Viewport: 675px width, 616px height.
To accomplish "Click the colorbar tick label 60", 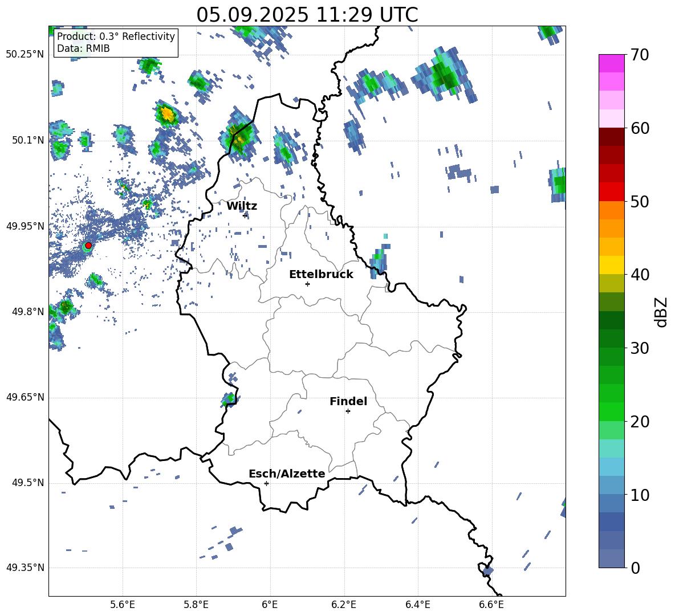I will click(639, 128).
